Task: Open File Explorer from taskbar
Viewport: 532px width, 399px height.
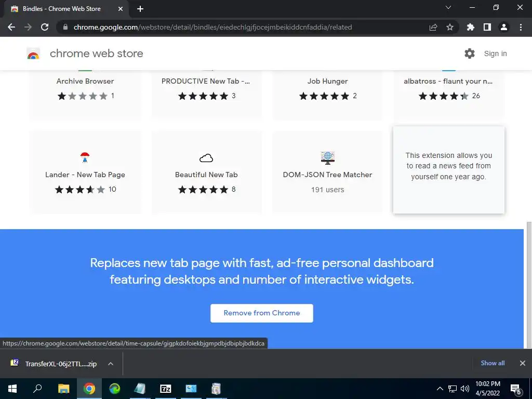Action: (63, 389)
